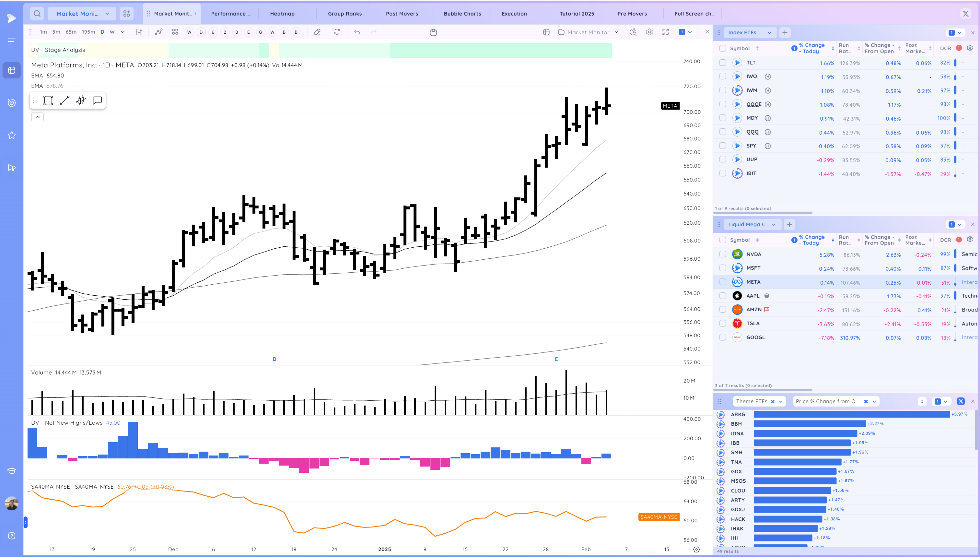Image resolution: width=980 pixels, height=557 pixels.
Task: Select the rectangle drawing tool
Action: click(48, 101)
